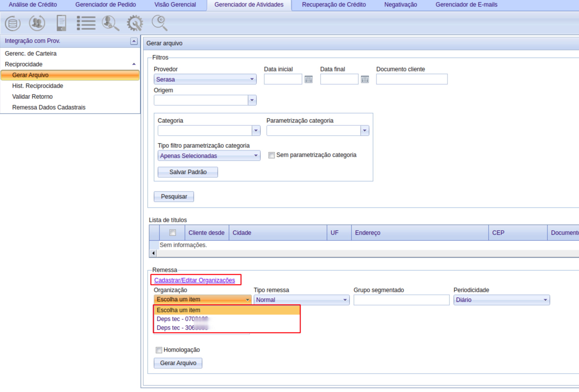Viewport: 579px width, 392px height.
Task: Click the two-people clients toolbar icon
Action: 37,23
